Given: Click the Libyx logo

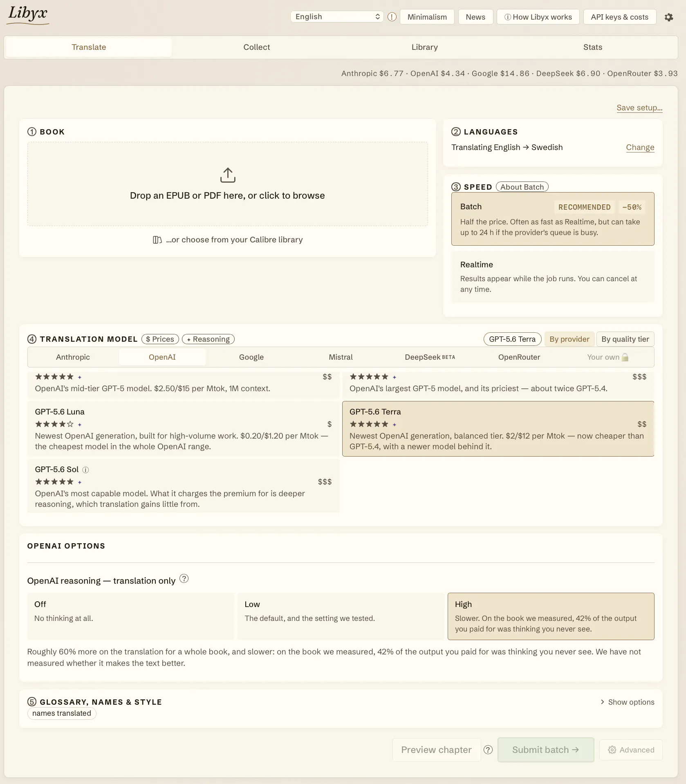Looking at the screenshot, I should (28, 15).
